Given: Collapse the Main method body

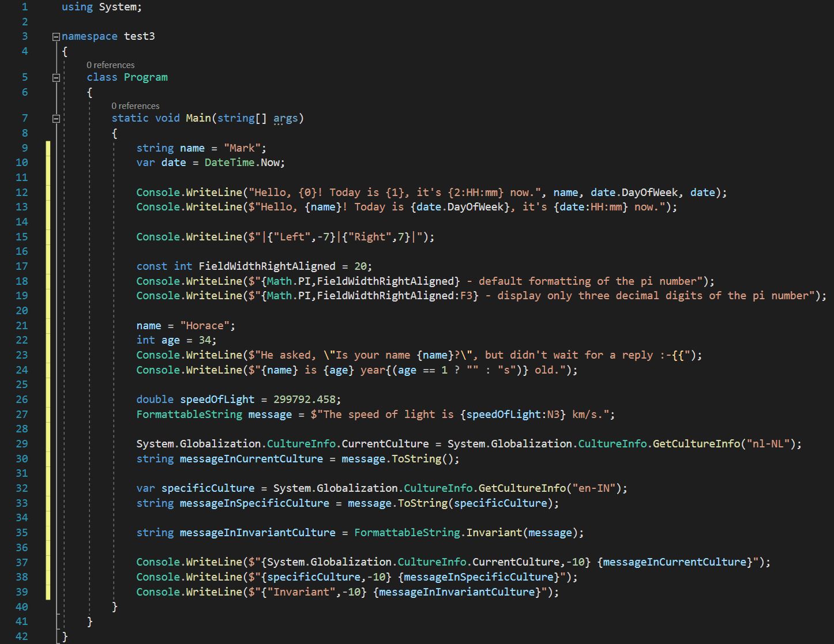Looking at the screenshot, I should [55, 118].
